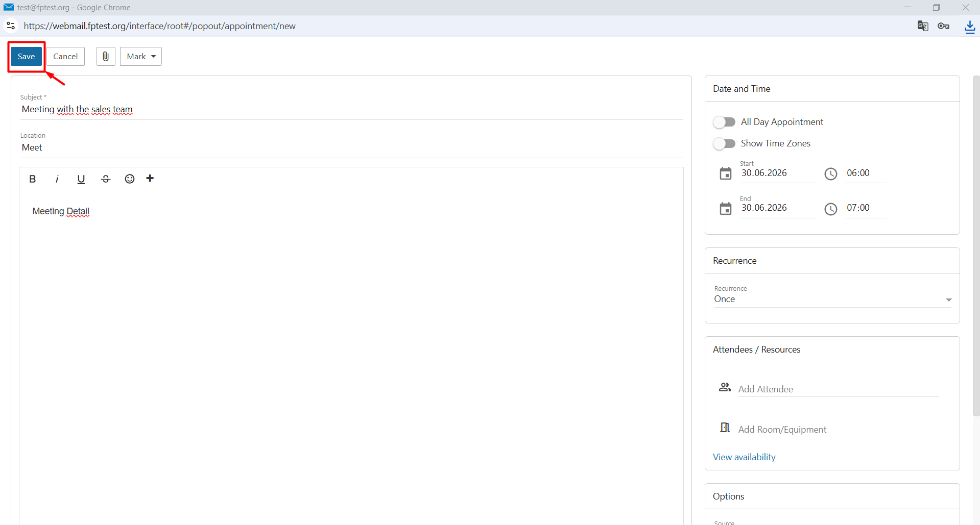Open the start date calendar picker icon

pos(726,174)
